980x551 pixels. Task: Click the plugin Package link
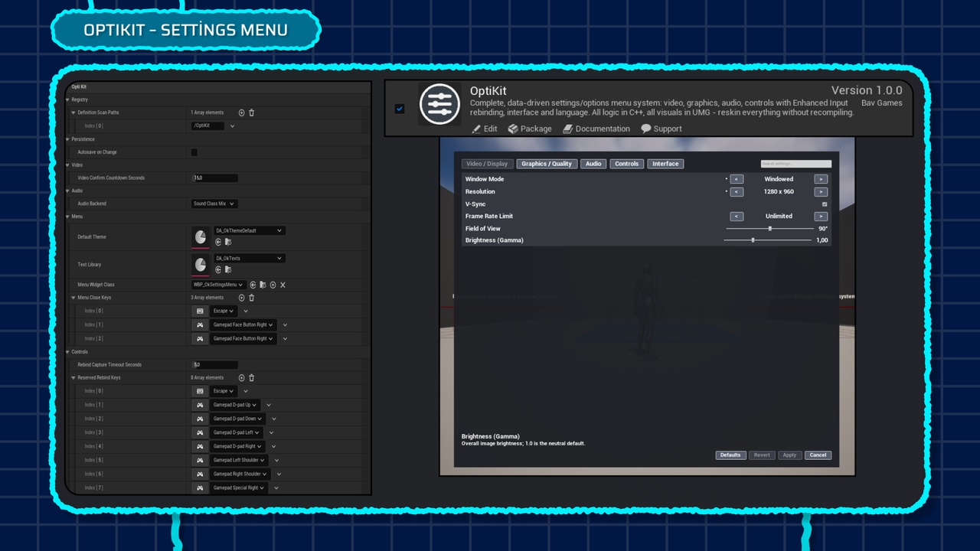530,129
